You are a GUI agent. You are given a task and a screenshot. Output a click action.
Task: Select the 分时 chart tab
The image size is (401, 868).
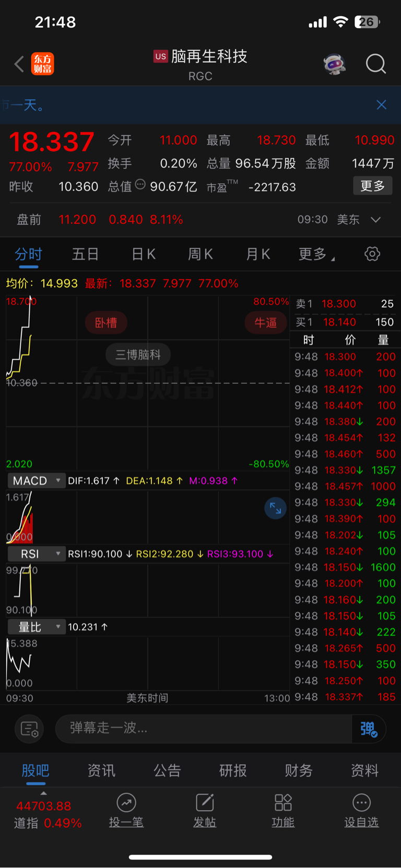tap(28, 254)
